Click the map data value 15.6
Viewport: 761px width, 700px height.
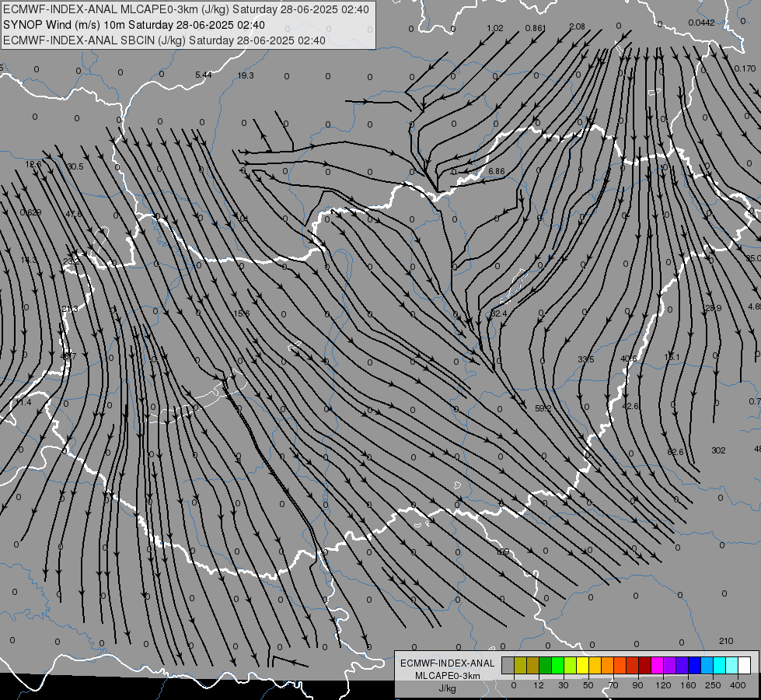point(242,313)
